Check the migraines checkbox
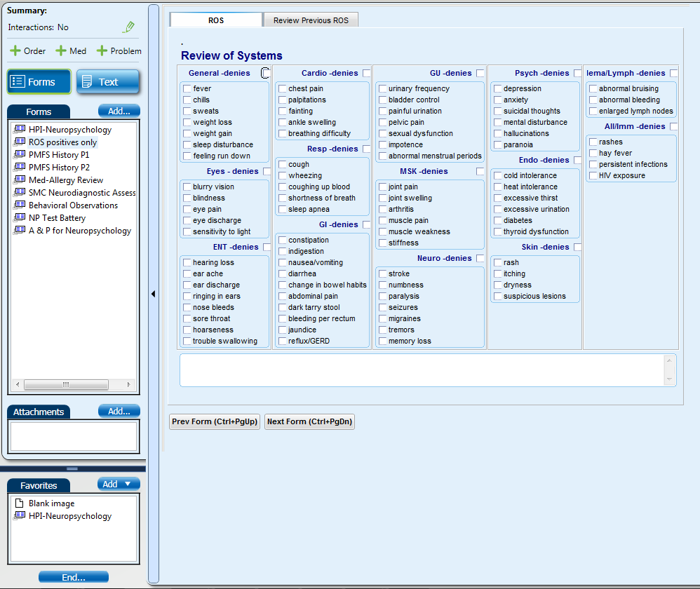This screenshot has width=700, height=589. click(x=382, y=319)
